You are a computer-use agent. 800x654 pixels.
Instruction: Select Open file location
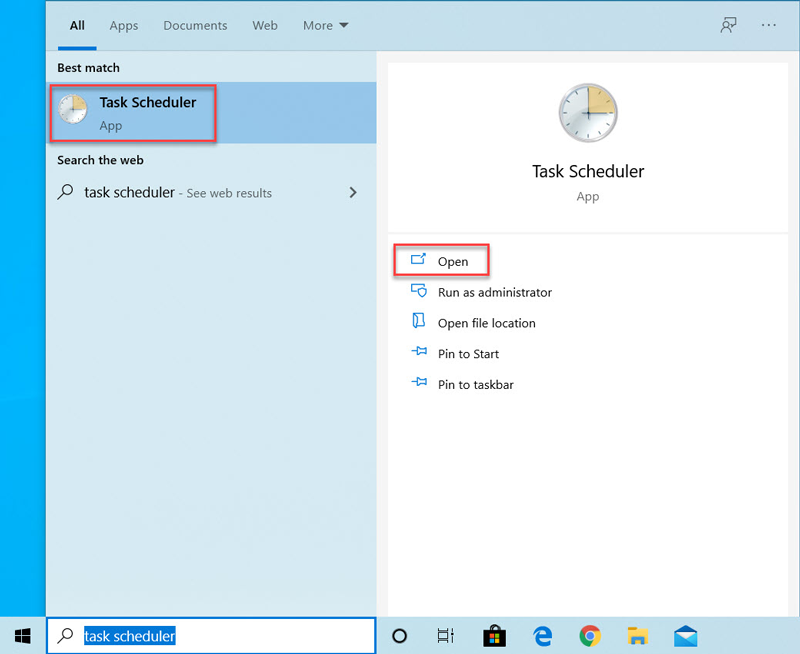pyautogui.click(x=486, y=323)
